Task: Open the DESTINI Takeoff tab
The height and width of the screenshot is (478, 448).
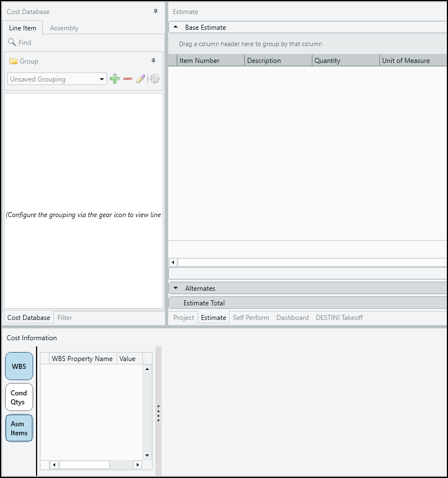Action: [339, 317]
